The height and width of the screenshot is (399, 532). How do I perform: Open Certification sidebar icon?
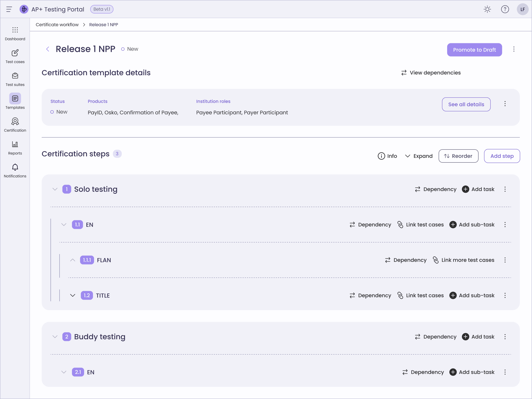click(15, 121)
